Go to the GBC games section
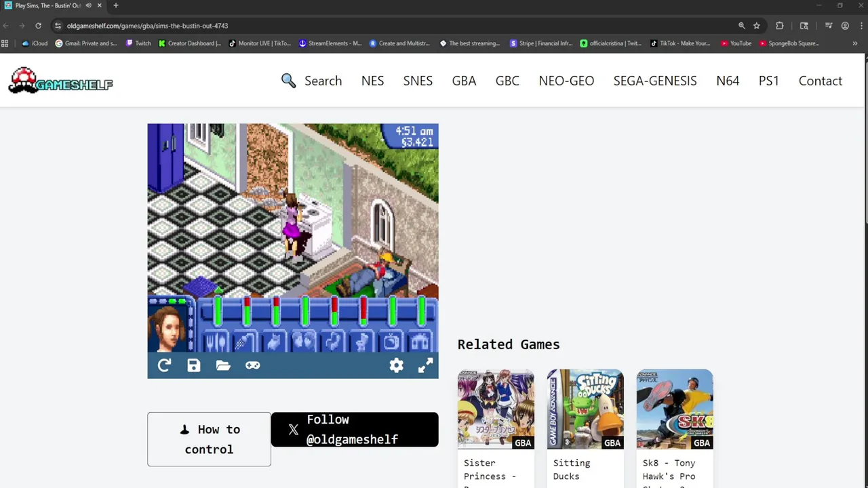Image resolution: width=868 pixels, height=488 pixels. coord(507,81)
